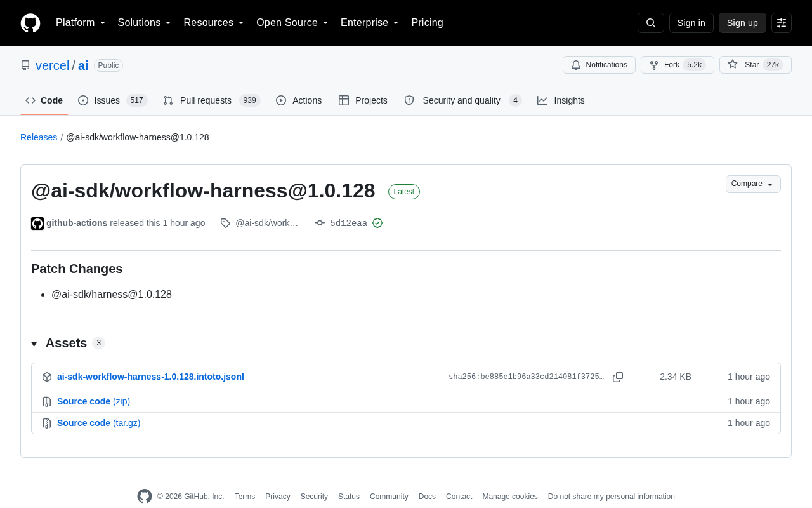The height and width of the screenshot is (508, 812).
Task: Click the footer GitHub logo
Action: 145,497
